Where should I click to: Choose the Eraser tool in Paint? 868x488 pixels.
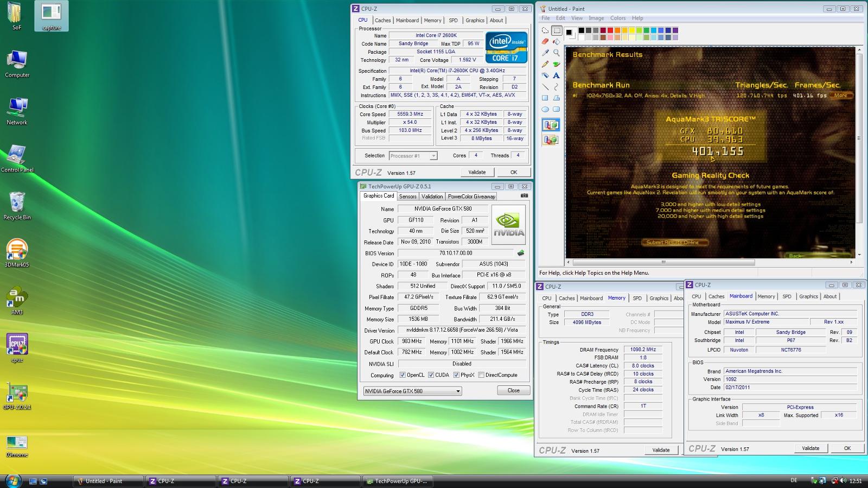[545, 41]
